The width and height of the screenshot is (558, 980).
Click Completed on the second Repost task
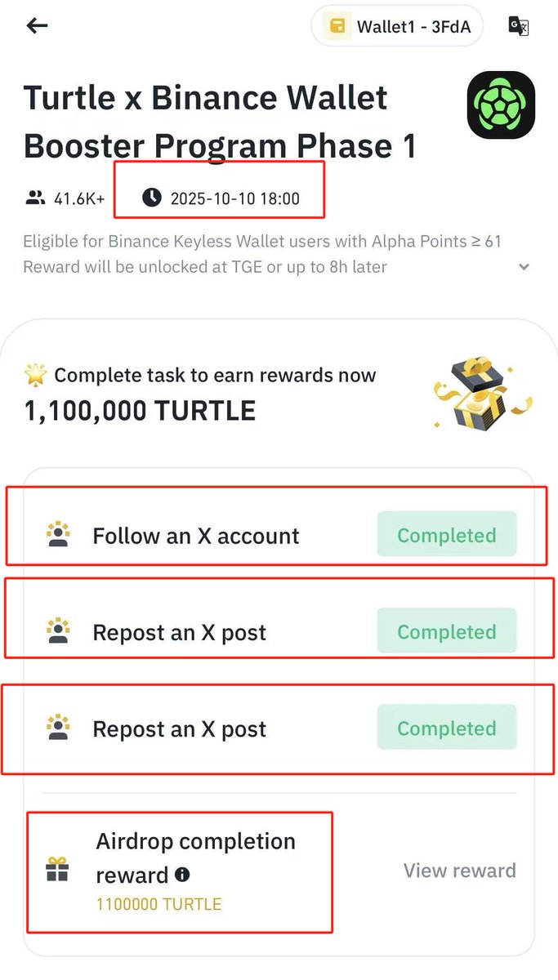pyautogui.click(x=446, y=728)
